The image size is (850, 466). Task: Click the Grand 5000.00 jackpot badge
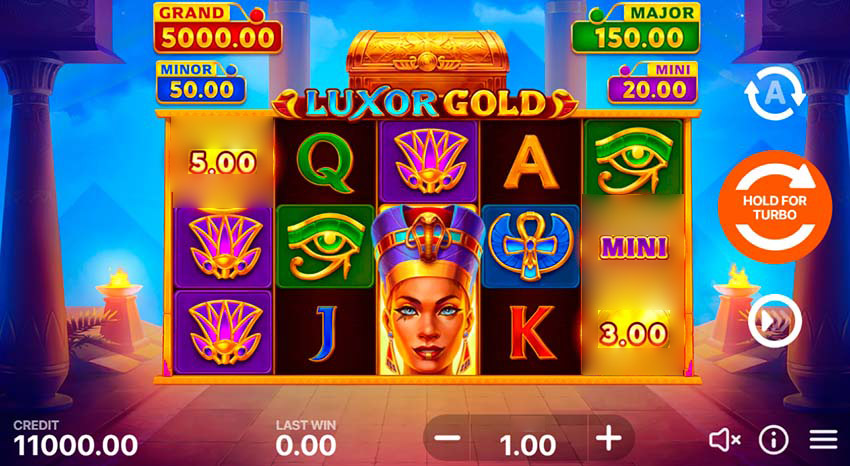pos(218,28)
